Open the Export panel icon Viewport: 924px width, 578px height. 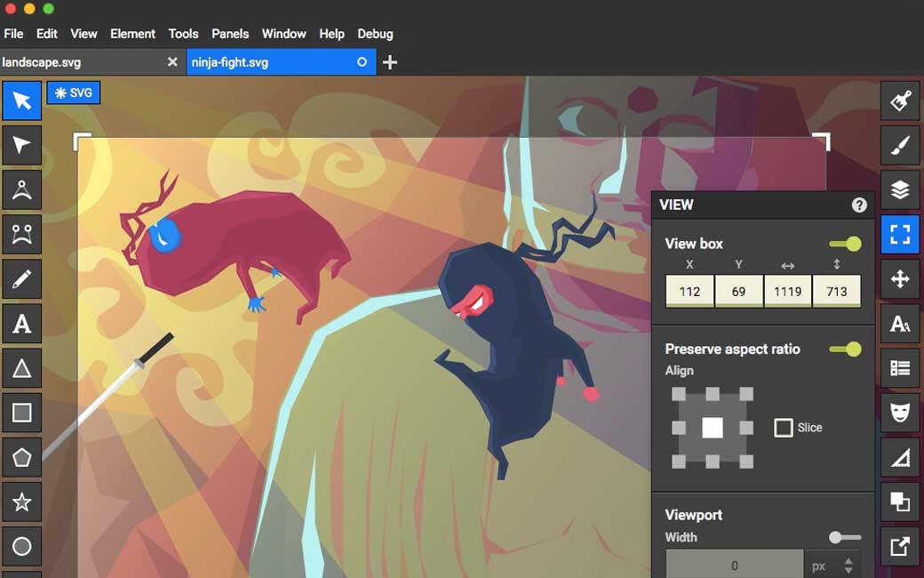coord(900,546)
